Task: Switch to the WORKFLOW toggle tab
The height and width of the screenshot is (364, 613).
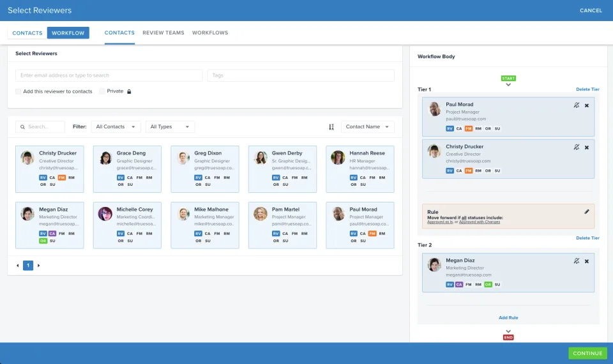Action: 68,33
